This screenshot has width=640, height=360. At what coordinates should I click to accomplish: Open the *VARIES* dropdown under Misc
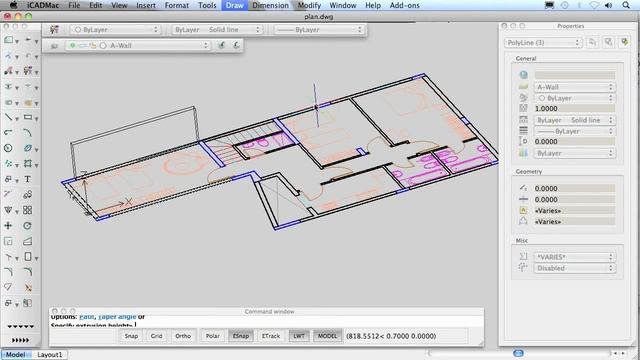[574, 257]
